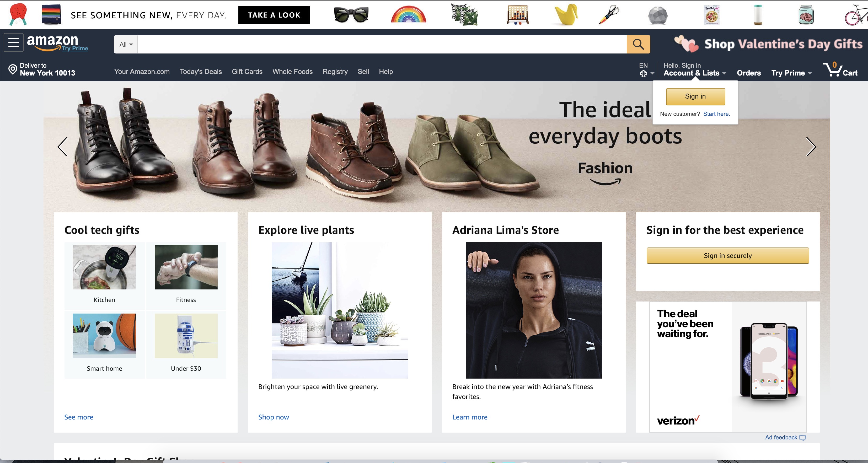The height and width of the screenshot is (463, 868).
Task: Open the hamburger menu icon
Action: coord(13,43)
